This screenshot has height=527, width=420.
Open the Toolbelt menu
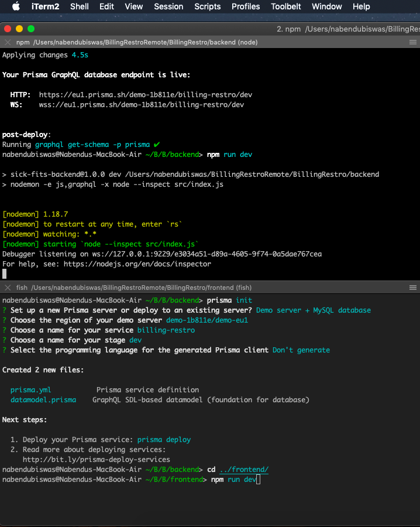point(285,6)
